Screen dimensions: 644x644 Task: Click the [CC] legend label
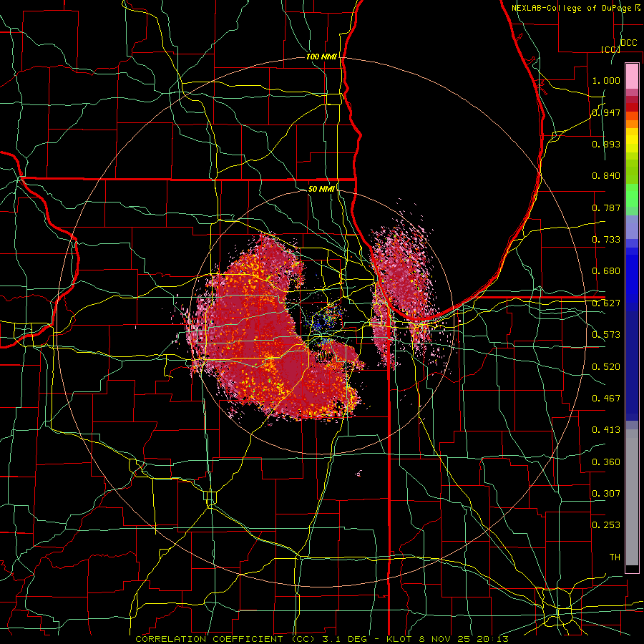(x=610, y=49)
